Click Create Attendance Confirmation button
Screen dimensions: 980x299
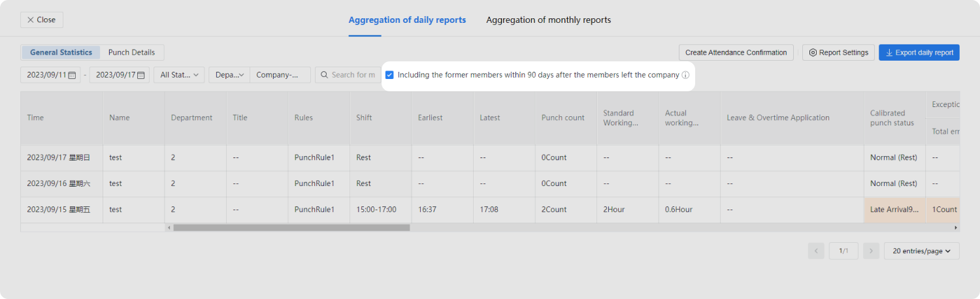click(736, 52)
